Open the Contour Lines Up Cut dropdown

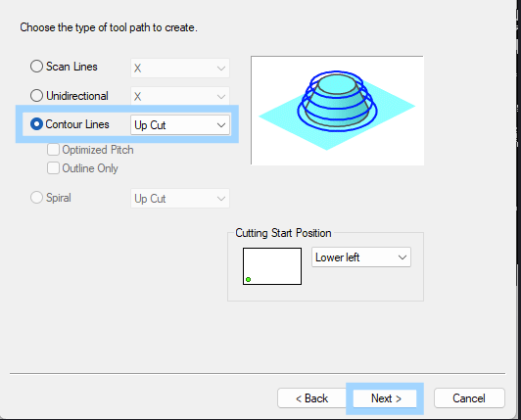coord(180,125)
